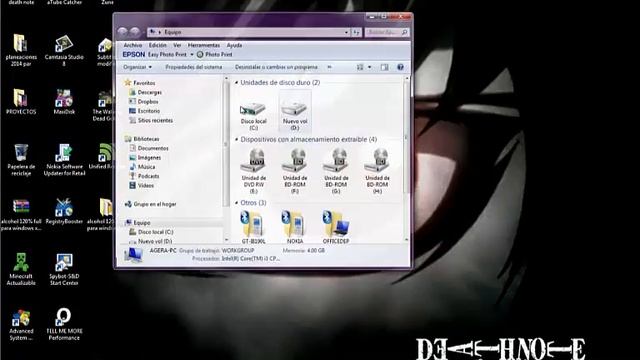Click the EPSON Photo Print button
640x360 pixels.
pyautogui.click(x=215, y=55)
